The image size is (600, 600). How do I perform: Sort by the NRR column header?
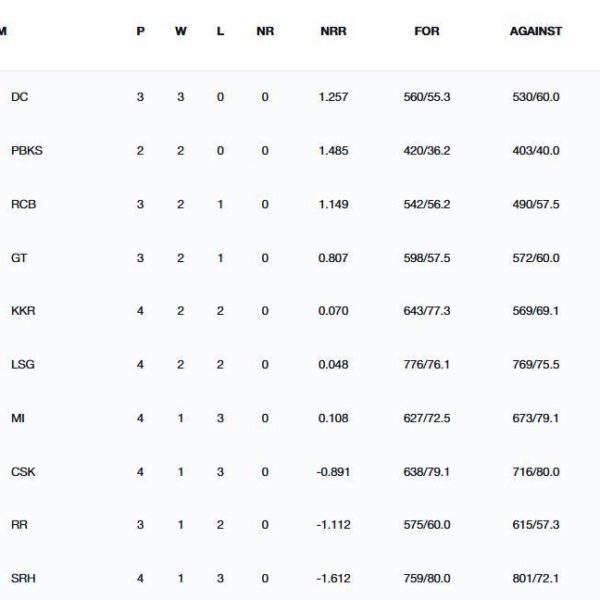click(332, 31)
